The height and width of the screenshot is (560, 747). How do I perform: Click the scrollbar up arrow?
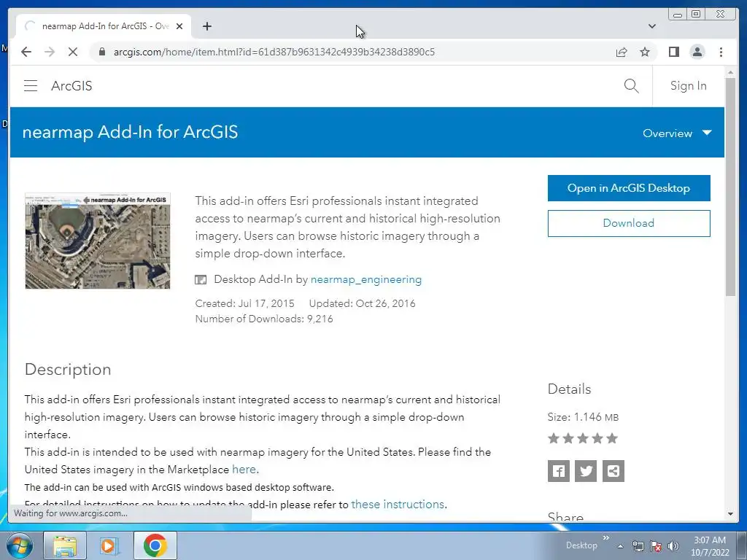(730, 73)
